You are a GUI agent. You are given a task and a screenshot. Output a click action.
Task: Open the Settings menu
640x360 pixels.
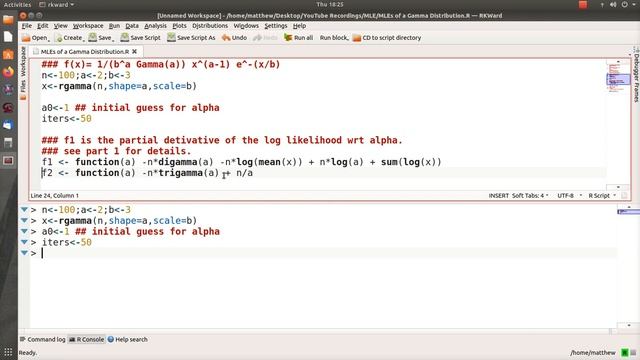pyautogui.click(x=276, y=26)
